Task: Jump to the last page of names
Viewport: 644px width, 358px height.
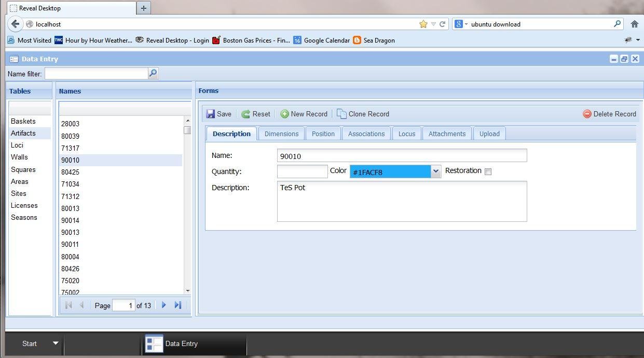Action: point(178,305)
